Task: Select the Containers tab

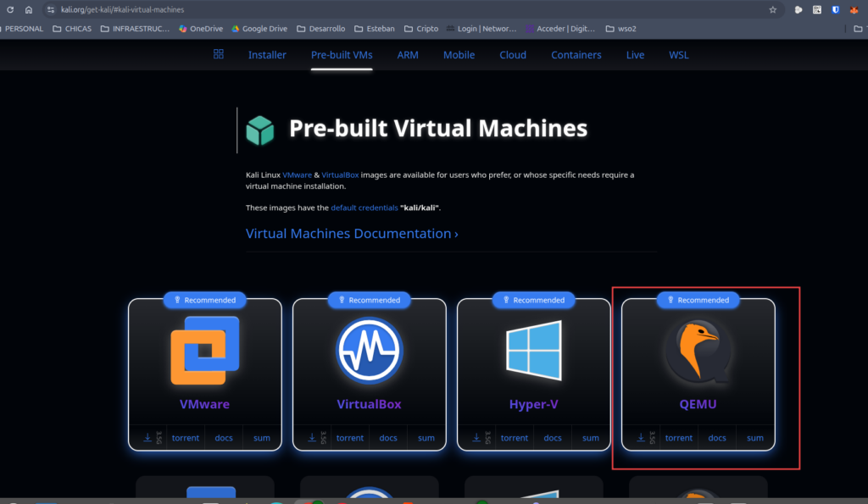Action: [x=576, y=55]
